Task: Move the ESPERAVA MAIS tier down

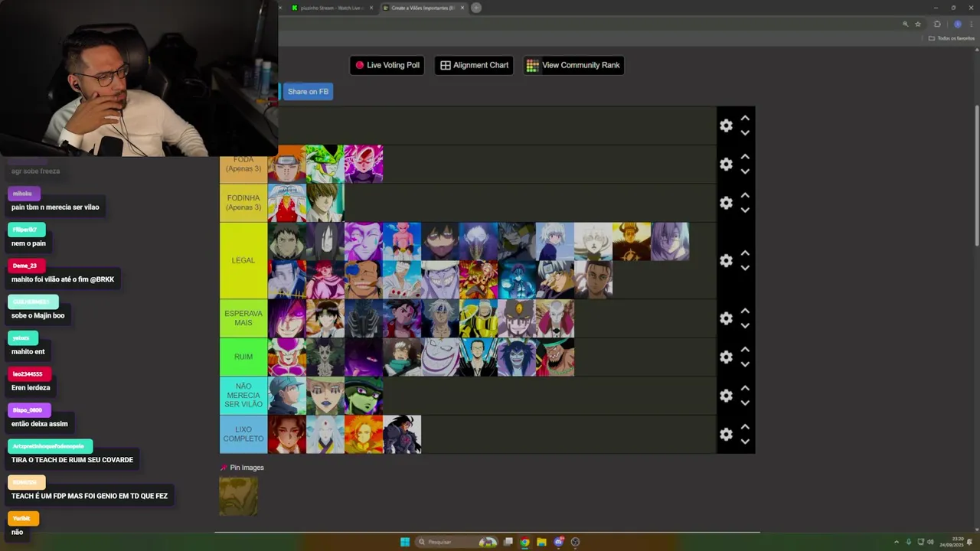Action: click(x=745, y=326)
